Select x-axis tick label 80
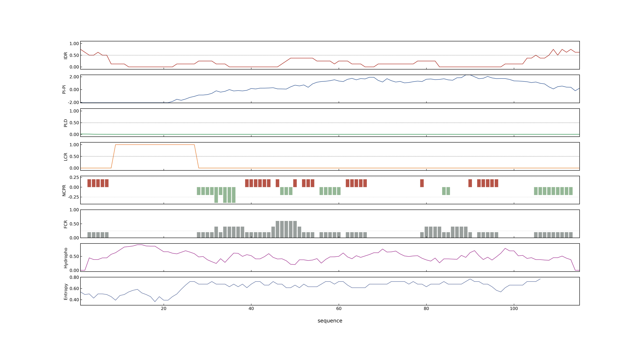Viewport: 644px width, 343px height. pos(426,309)
